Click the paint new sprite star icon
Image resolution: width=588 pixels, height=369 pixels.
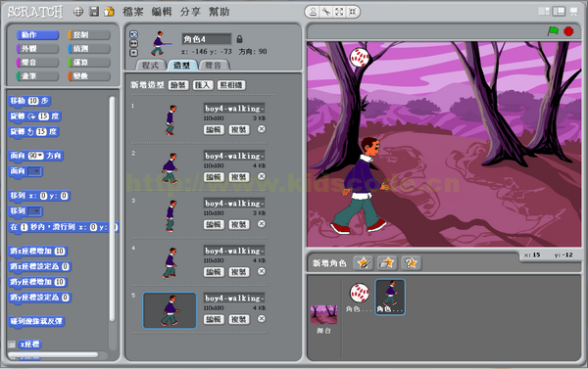pos(364,263)
